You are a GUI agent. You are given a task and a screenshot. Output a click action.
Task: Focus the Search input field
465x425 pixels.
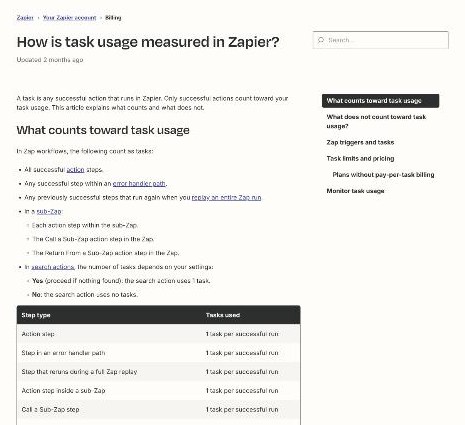(x=381, y=40)
